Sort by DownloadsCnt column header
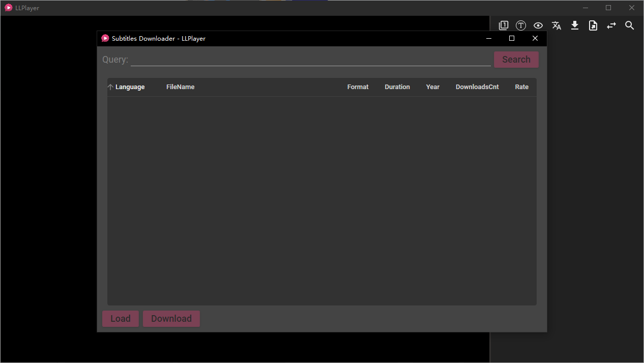The image size is (644, 363). point(477,87)
